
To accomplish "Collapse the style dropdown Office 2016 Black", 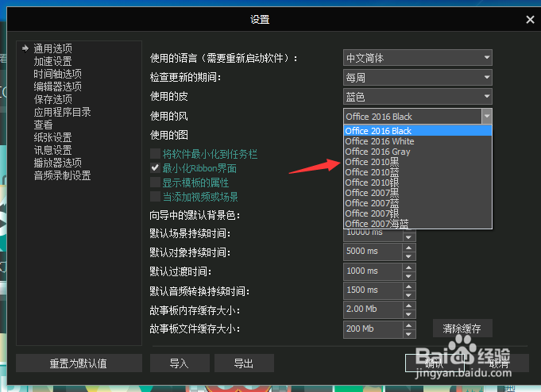I will coord(487,117).
